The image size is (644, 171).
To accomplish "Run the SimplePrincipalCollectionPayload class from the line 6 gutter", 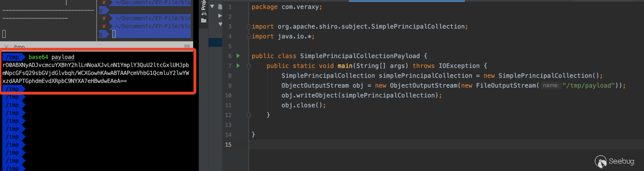I will [x=238, y=56].
